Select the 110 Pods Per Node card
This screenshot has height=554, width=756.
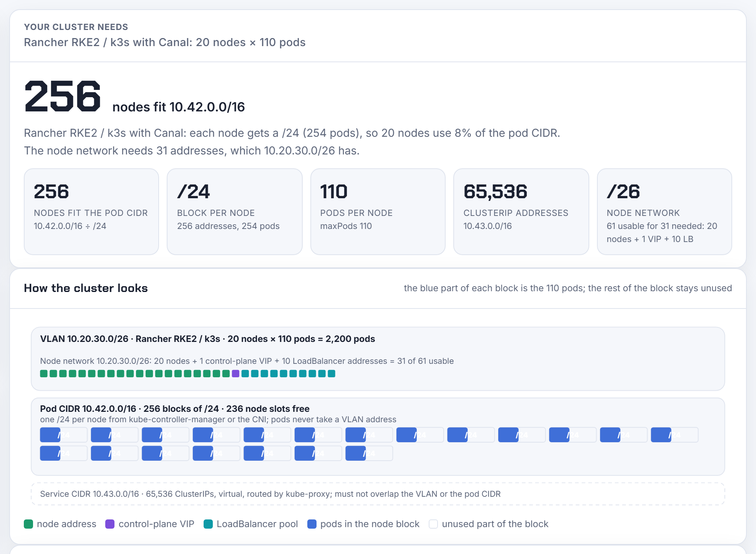pos(378,212)
